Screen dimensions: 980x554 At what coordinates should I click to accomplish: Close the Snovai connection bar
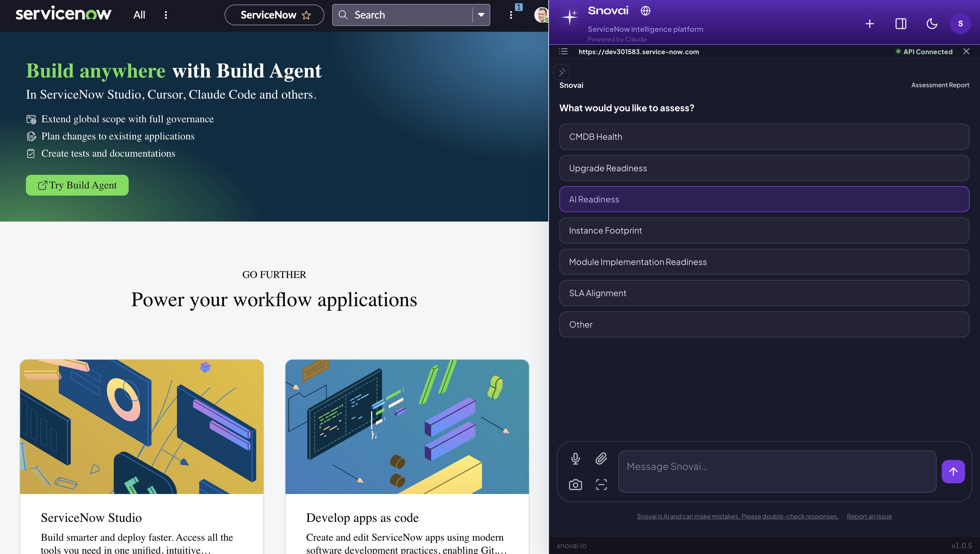pyautogui.click(x=966, y=51)
